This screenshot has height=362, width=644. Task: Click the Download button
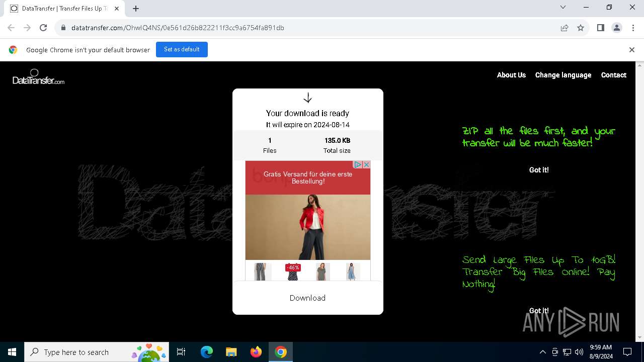tap(307, 298)
